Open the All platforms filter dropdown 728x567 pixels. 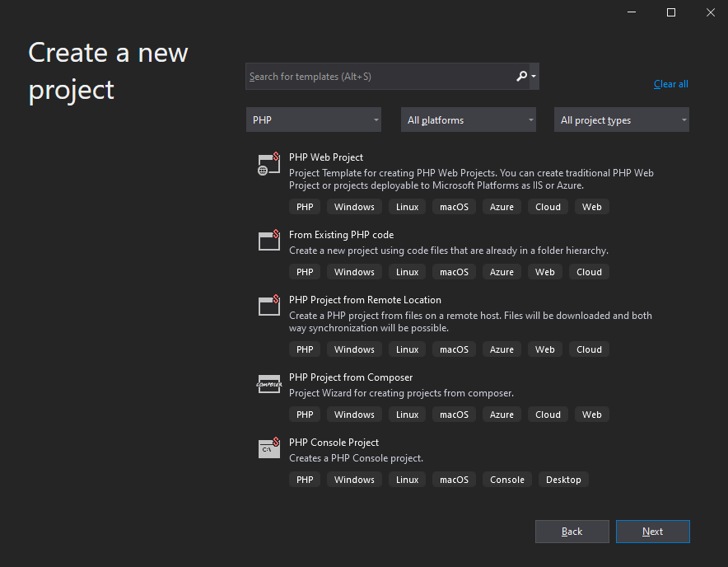(x=468, y=119)
